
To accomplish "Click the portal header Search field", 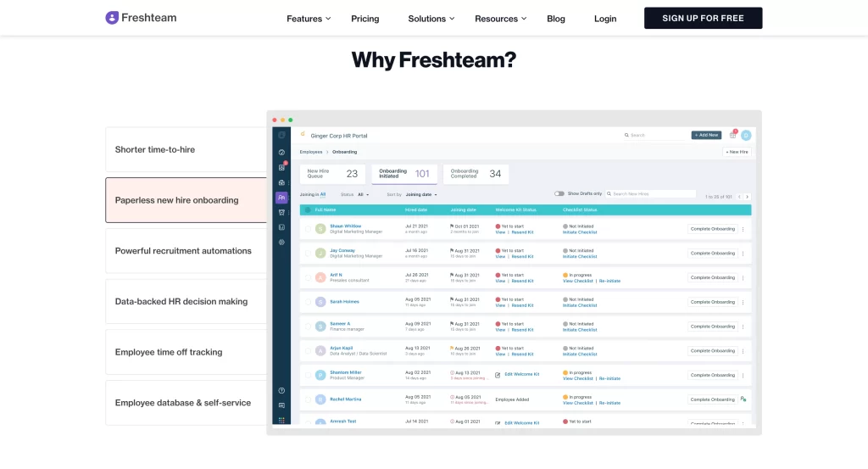I will pos(655,135).
